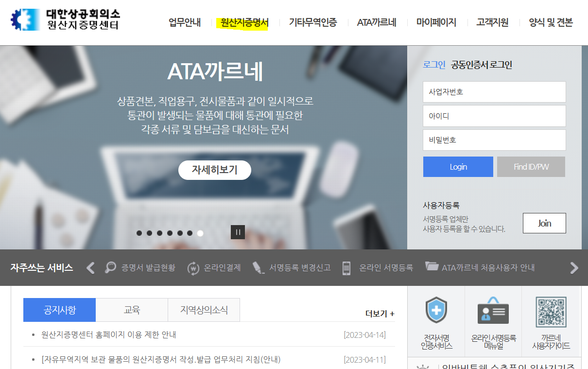This screenshot has height=369, width=588.
Task: Click the [2023-04-14] notice date
Action: point(364,334)
